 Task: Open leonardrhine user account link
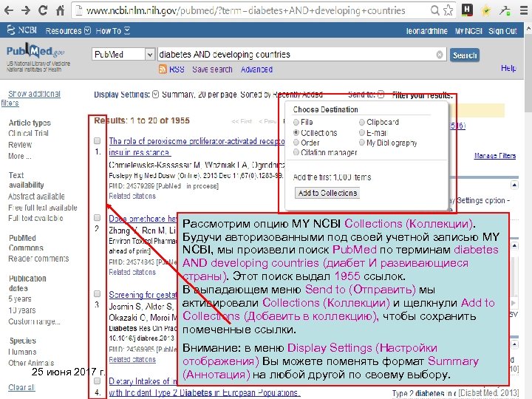click(426, 31)
